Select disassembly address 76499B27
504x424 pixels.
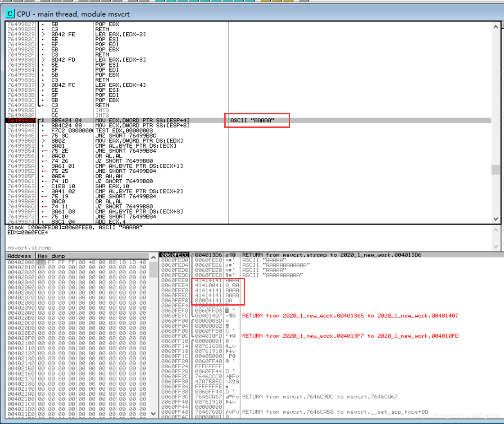click(x=21, y=24)
